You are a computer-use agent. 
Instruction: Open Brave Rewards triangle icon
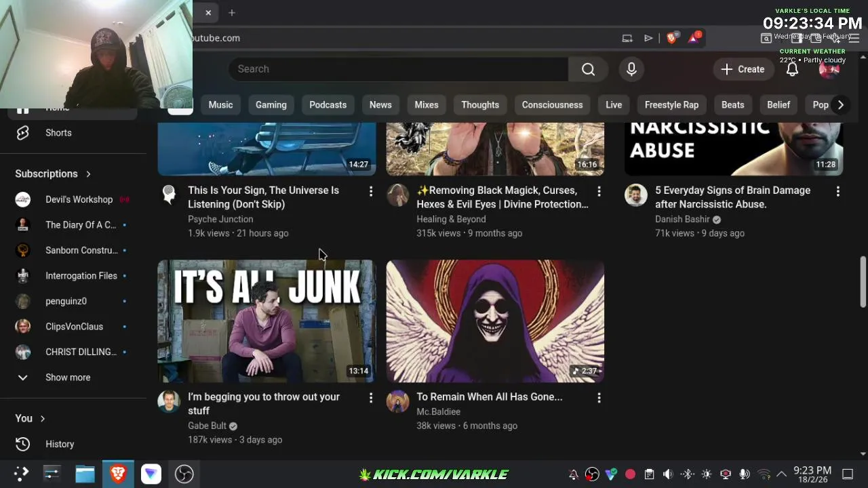[694, 38]
